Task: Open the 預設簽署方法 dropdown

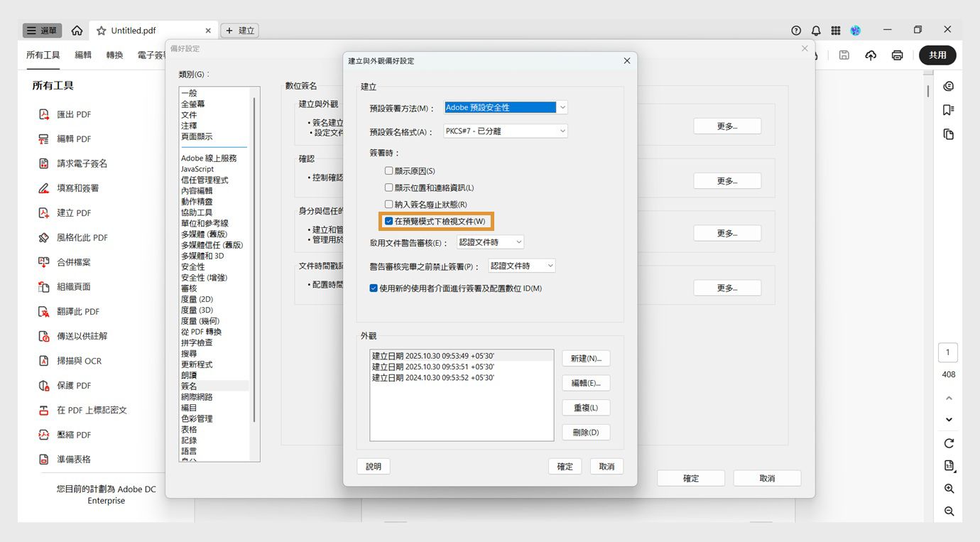Action: point(561,107)
